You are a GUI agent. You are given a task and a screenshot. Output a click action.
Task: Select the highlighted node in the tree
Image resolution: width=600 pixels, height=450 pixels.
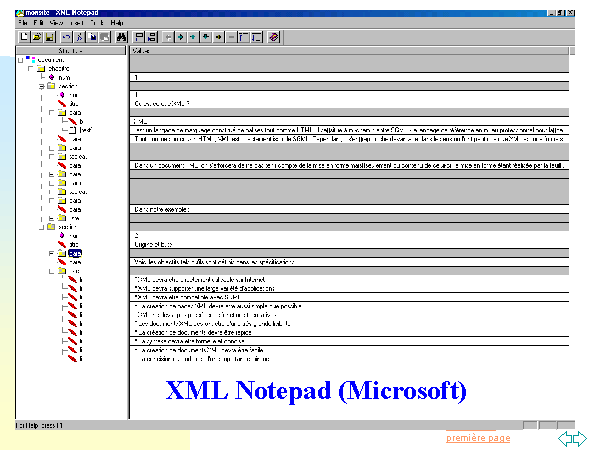coord(76,253)
